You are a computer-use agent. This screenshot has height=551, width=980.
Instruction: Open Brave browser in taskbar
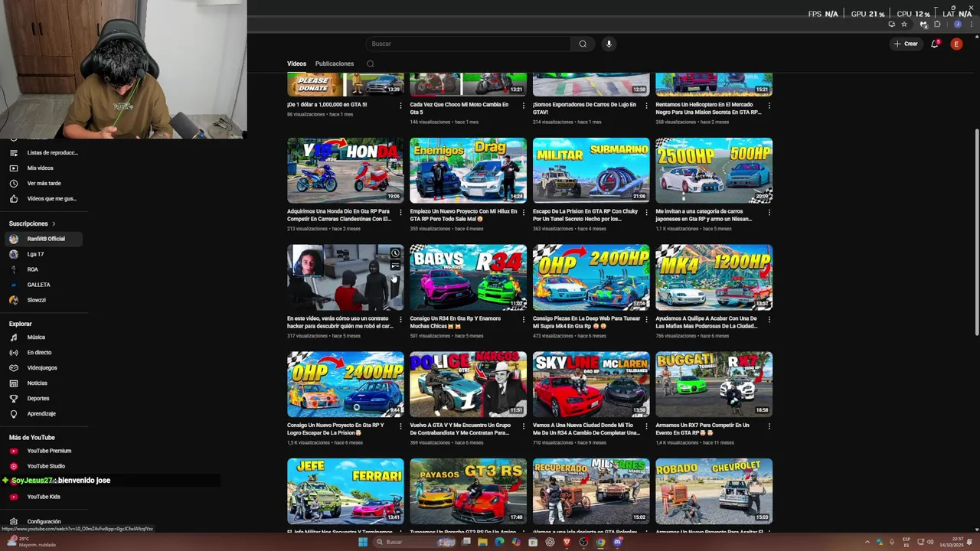[567, 542]
